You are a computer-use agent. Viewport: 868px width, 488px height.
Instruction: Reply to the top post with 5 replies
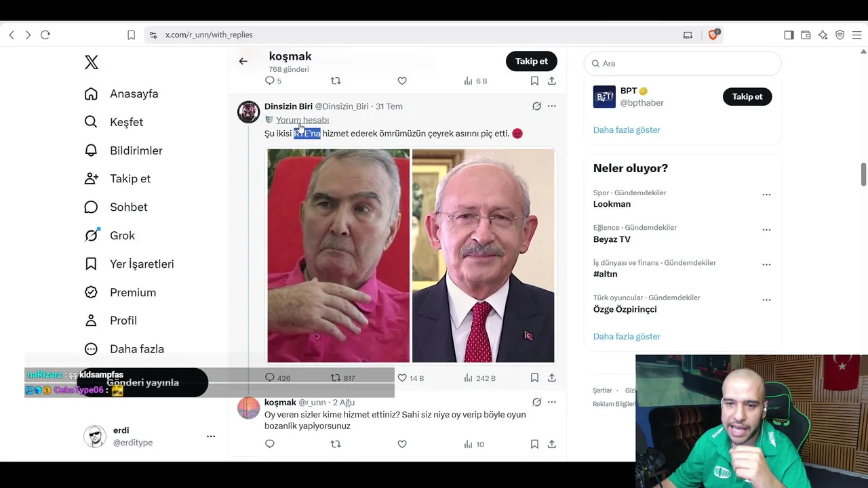tap(273, 81)
